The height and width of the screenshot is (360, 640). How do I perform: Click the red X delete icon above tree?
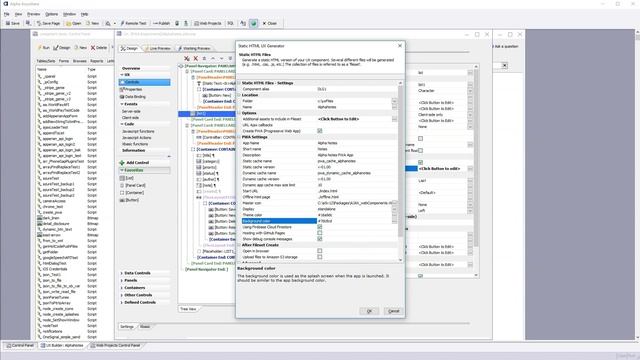tap(196, 59)
